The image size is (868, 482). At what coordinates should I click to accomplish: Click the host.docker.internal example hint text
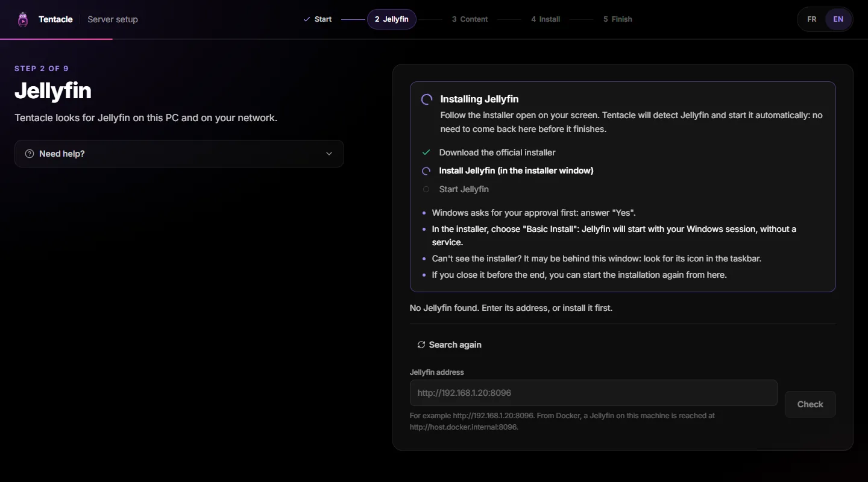click(x=562, y=421)
